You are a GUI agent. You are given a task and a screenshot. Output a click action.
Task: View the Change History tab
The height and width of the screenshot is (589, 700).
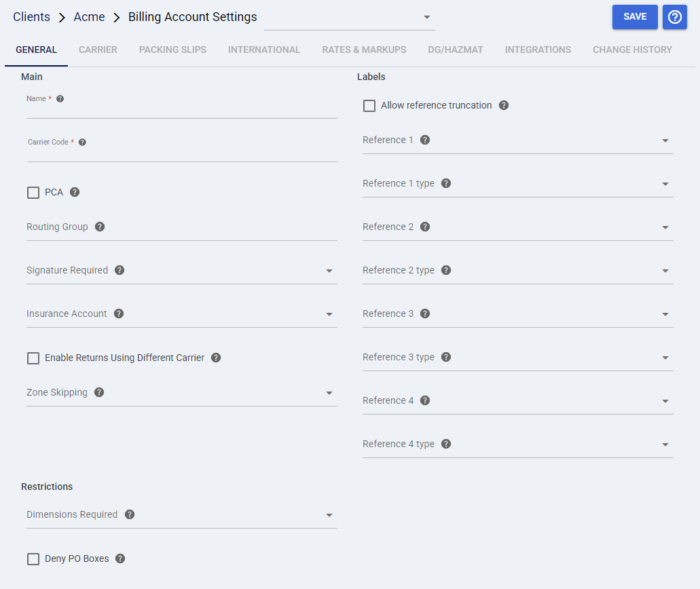[x=632, y=50]
